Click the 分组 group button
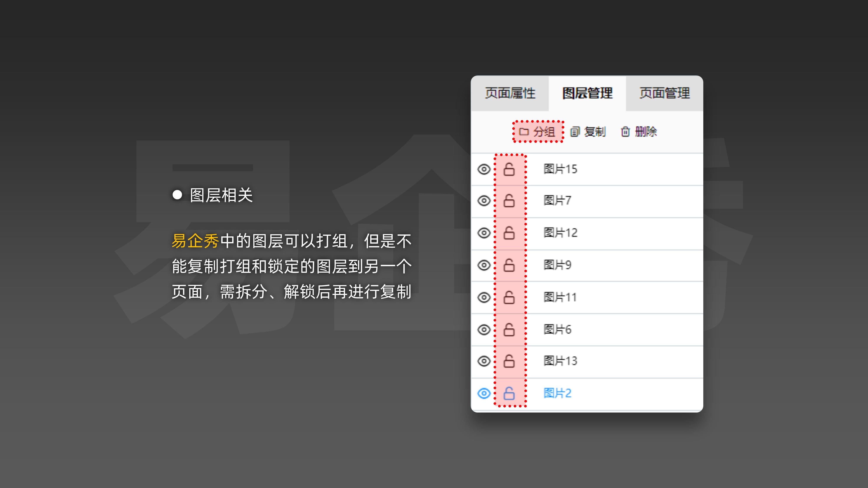 click(x=538, y=132)
